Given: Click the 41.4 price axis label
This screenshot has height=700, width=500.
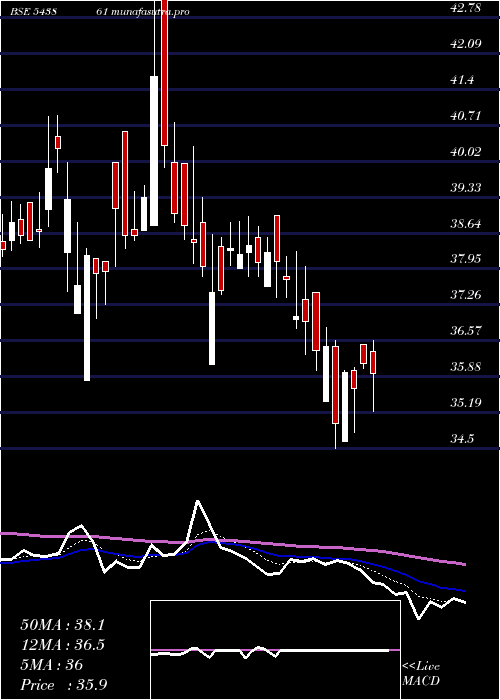Looking at the screenshot, I should 462,80.
